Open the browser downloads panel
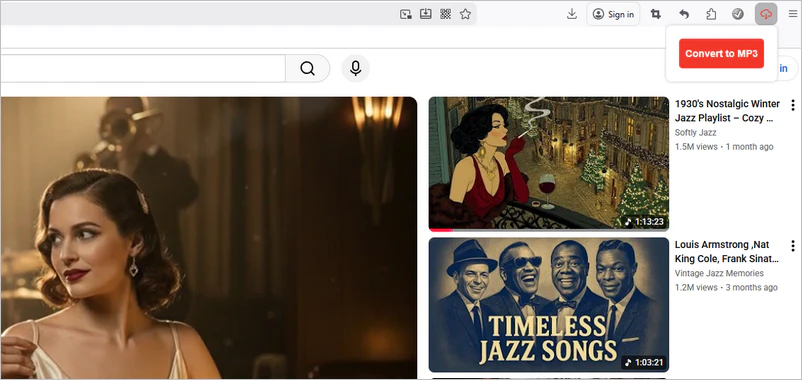 click(572, 14)
